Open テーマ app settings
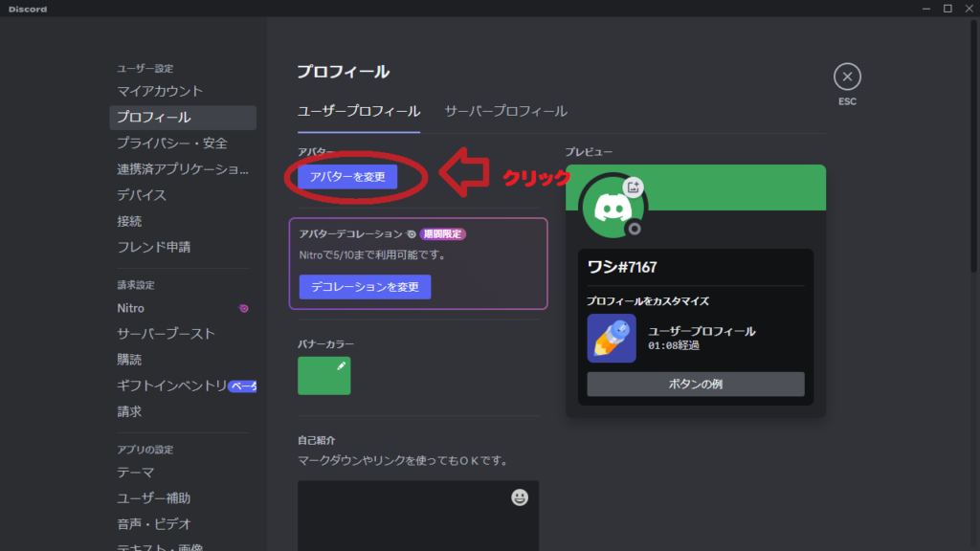This screenshot has width=980, height=551. (x=183, y=473)
